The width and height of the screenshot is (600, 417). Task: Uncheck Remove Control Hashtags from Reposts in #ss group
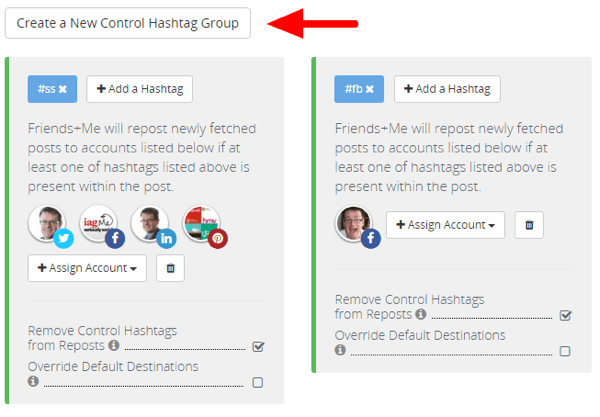click(258, 347)
